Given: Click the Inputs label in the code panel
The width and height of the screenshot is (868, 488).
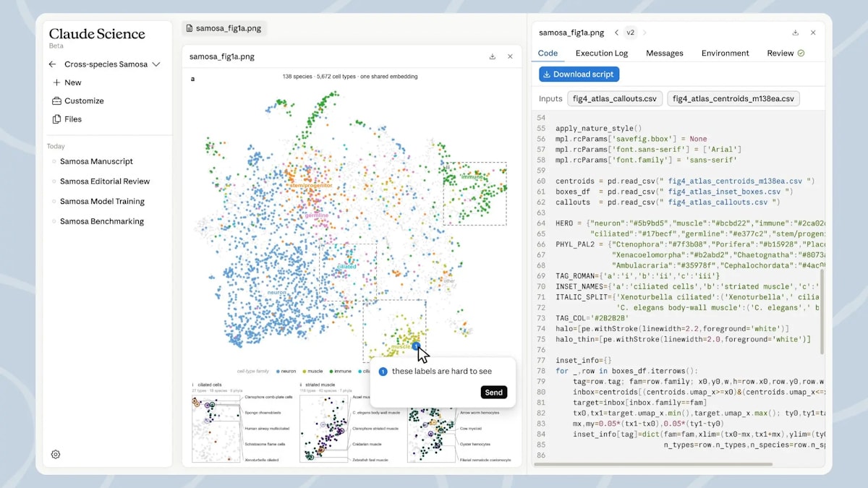Looking at the screenshot, I should click(x=550, y=99).
